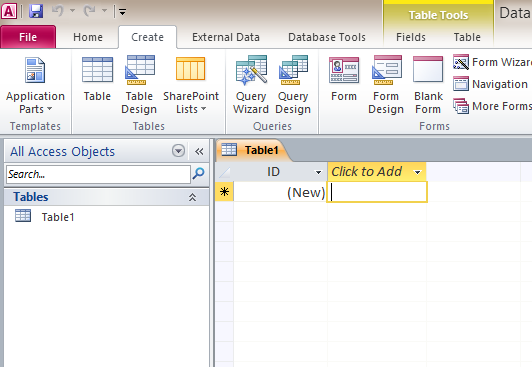Click the magnifier search icon

[198, 174]
